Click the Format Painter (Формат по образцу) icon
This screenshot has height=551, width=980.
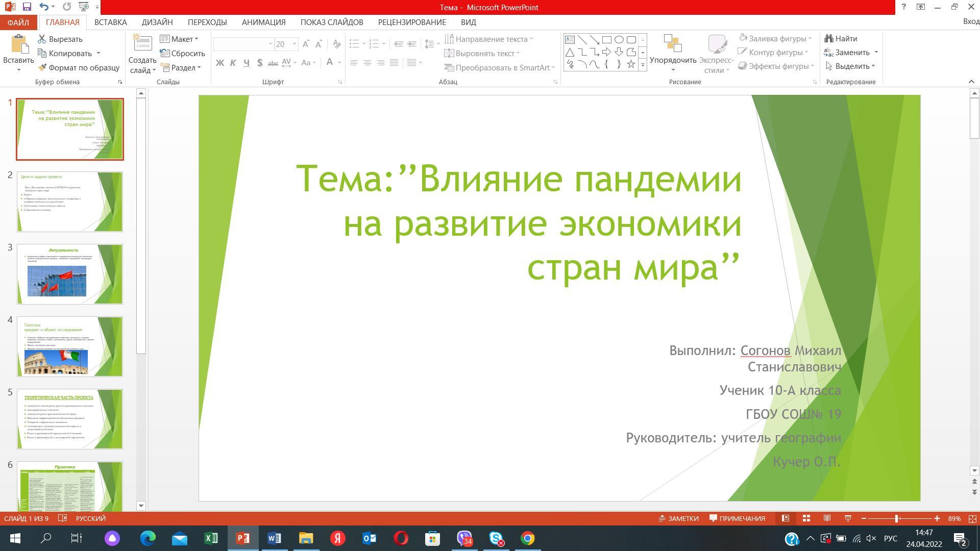pos(42,67)
